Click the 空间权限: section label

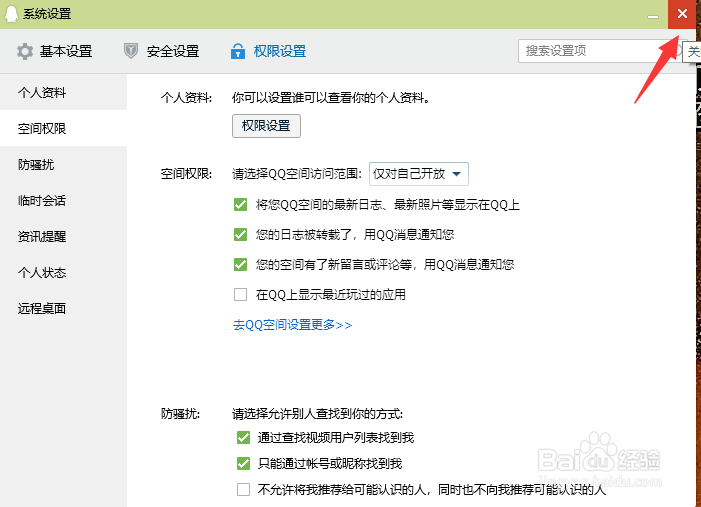tap(186, 173)
